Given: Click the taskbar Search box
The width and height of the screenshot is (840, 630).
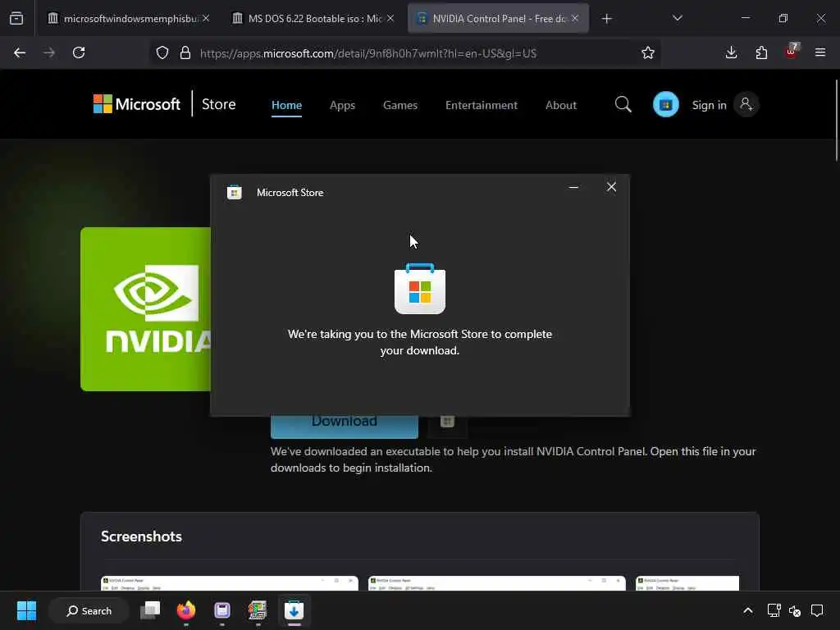Looking at the screenshot, I should click(x=89, y=610).
